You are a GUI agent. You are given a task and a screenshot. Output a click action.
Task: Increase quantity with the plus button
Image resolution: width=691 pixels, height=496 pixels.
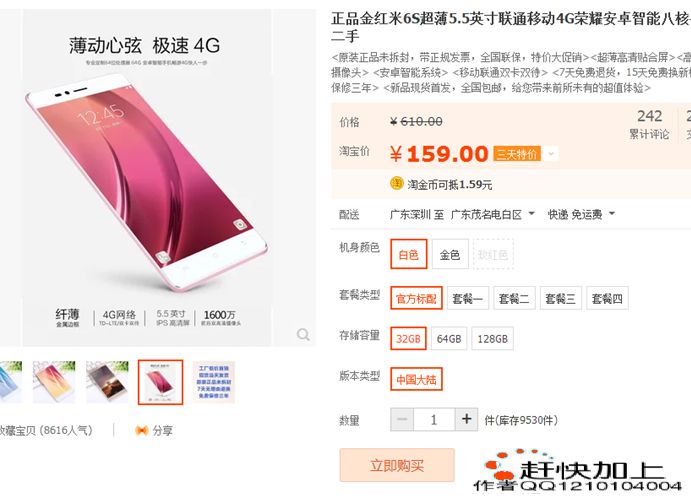(x=466, y=419)
